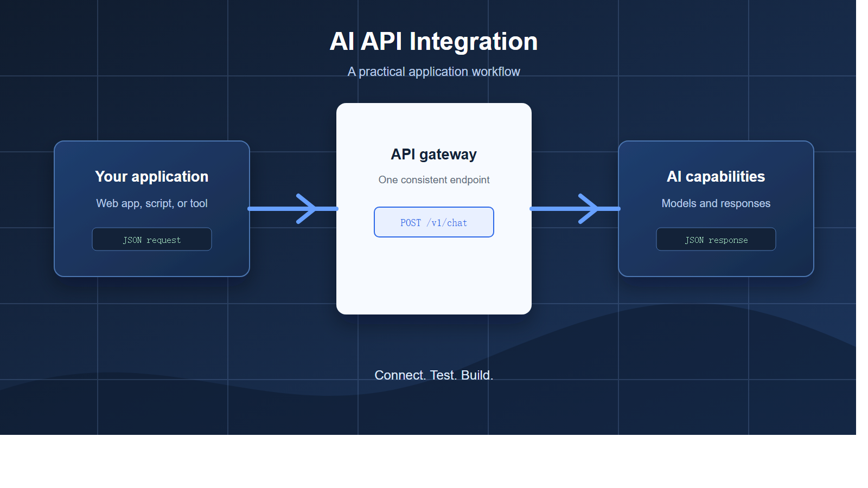Viewport: 868px width, 488px height.
Task: Click the 'JSON request' code chip
Action: coord(152,239)
